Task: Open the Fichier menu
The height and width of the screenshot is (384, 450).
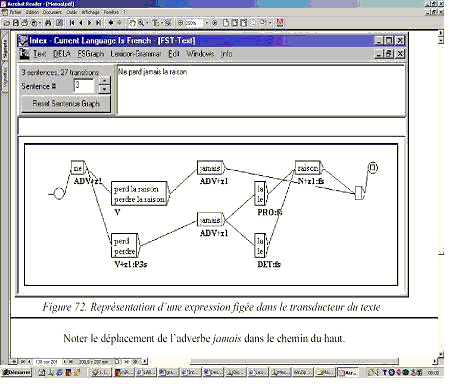Action: (x=15, y=12)
